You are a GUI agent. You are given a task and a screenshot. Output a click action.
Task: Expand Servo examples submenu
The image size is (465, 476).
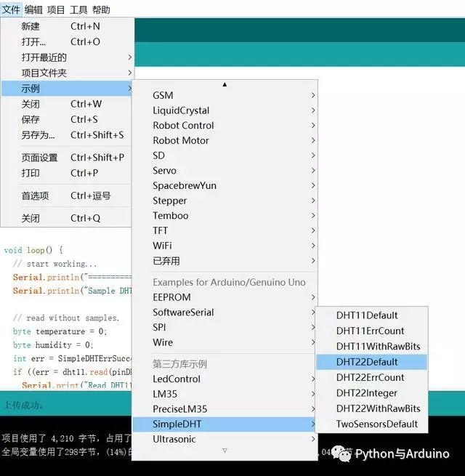tap(225, 170)
